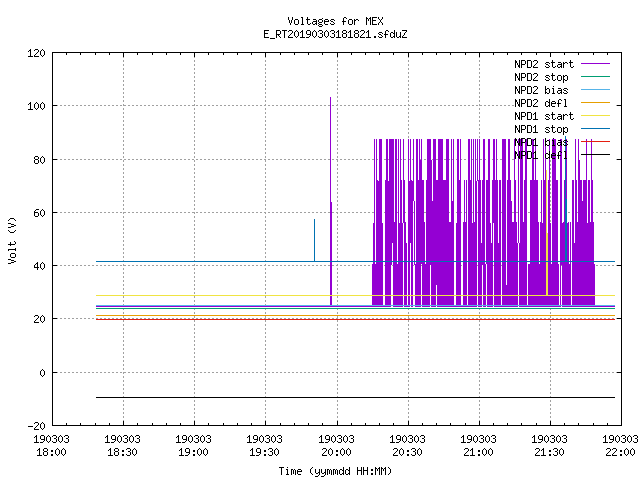Image resolution: width=640 pixels, height=480 pixels.
Task: Click the chart title 'Voltages for MEX'
Action: tap(335, 21)
